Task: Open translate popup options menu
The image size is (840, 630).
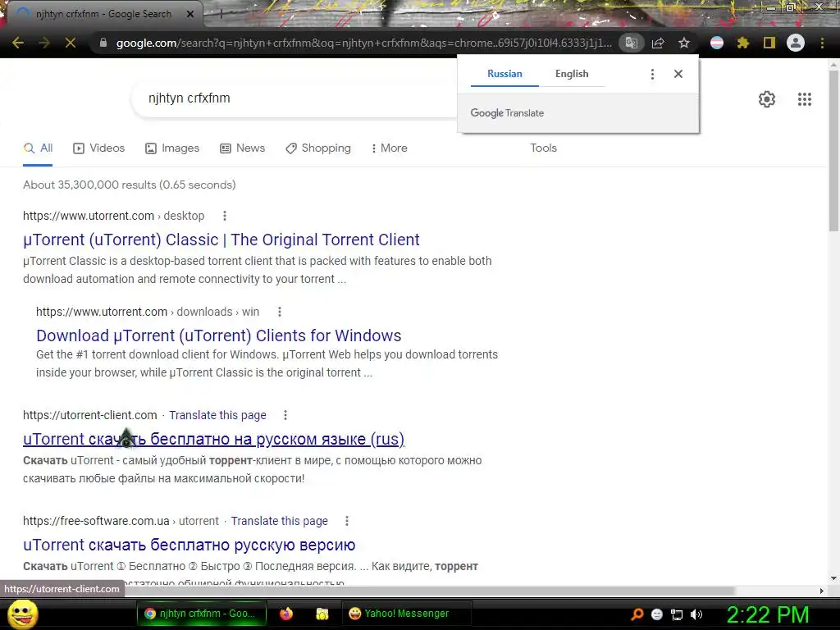Action: point(652,74)
